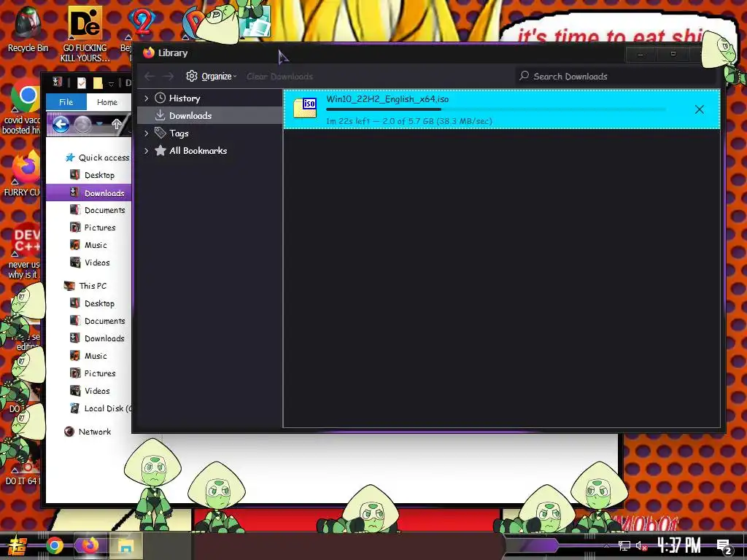Open the Explorer quick access toolbar dropdown
The height and width of the screenshot is (560, 747).
coord(111,84)
